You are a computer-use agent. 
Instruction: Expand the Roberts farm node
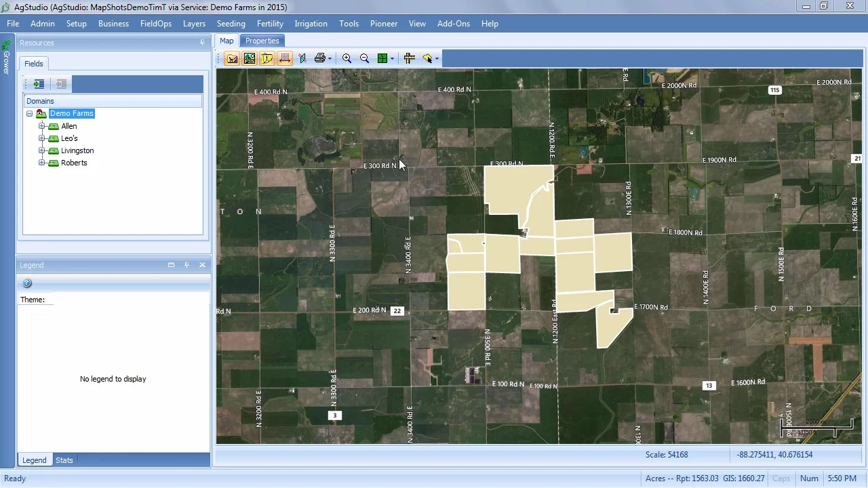click(42, 163)
